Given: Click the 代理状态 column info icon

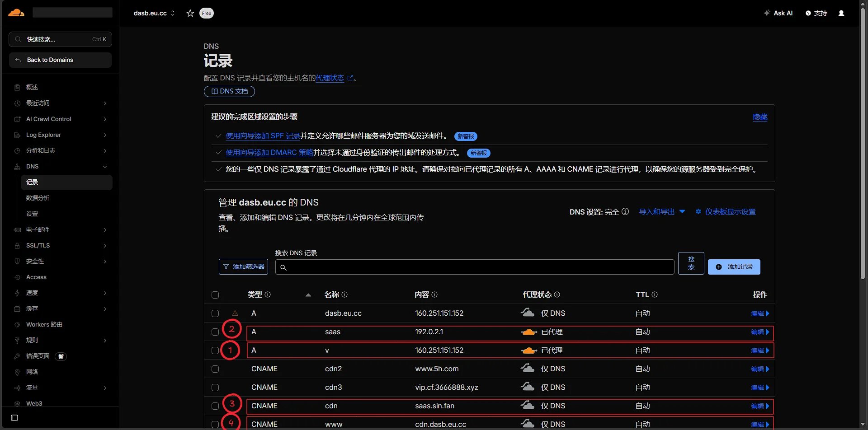Looking at the screenshot, I should point(557,294).
